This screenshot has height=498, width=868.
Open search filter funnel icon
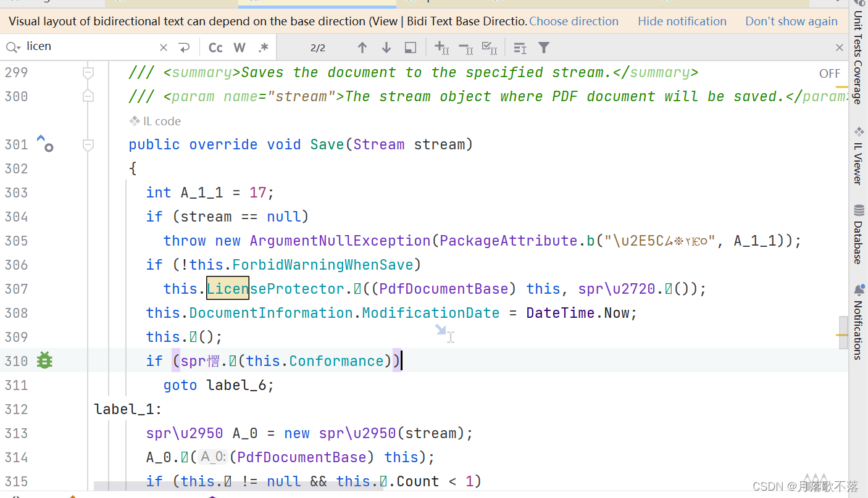click(x=544, y=48)
